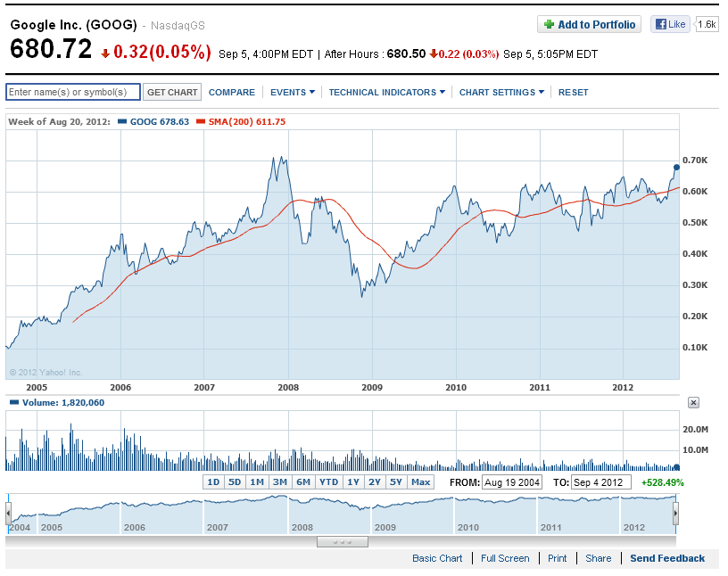Click RESET to restore the chart
Viewport: 728px width, 576px height.
click(573, 93)
